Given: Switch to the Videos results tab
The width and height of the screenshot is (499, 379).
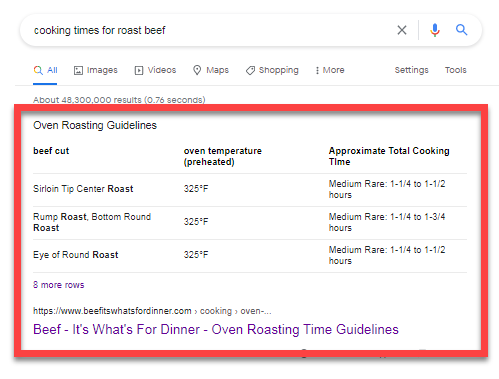Looking at the screenshot, I should point(155,70).
